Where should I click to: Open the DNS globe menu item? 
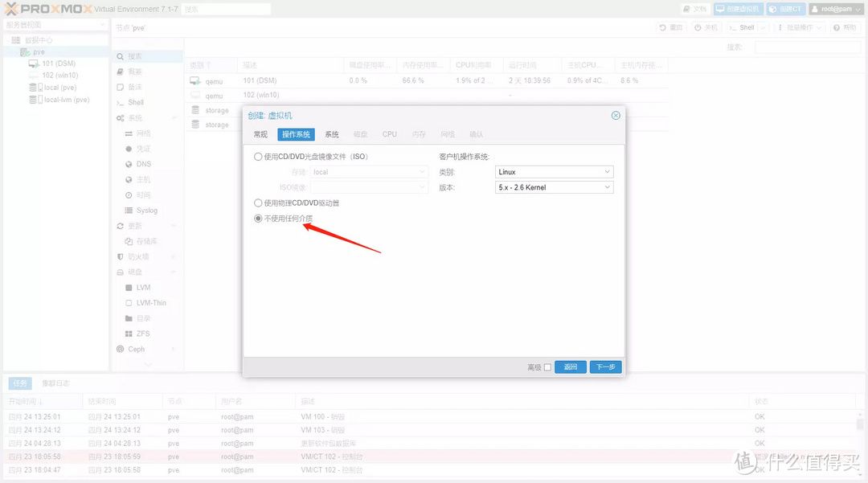[147, 164]
